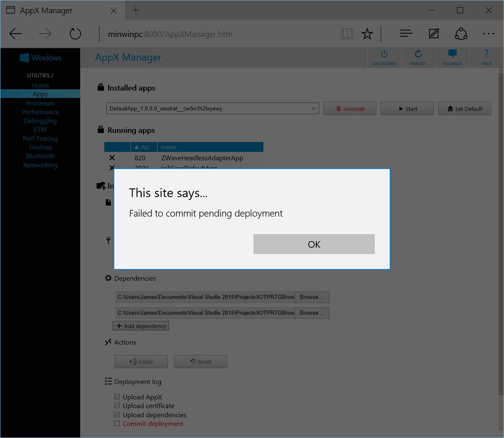Open Edge reading view book icon
The height and width of the screenshot is (438, 504).
coord(347,34)
